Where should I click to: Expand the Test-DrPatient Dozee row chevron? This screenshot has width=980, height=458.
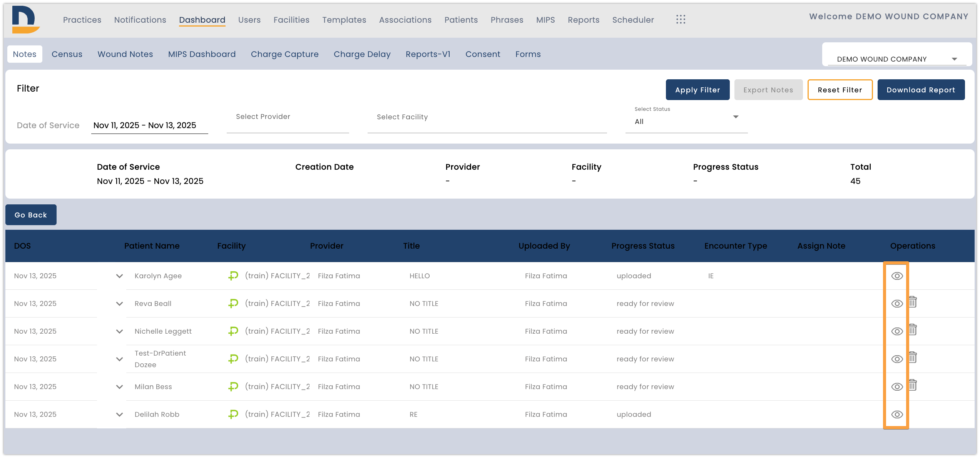coord(119,359)
